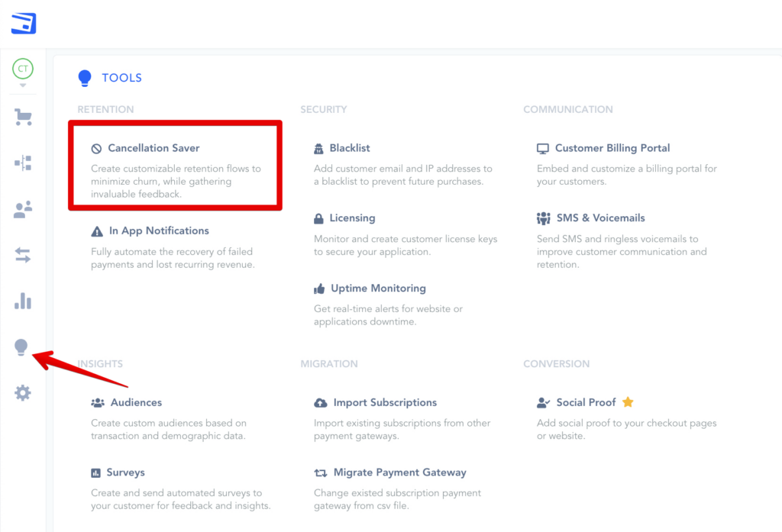Select the Blacklist security tool
The height and width of the screenshot is (532, 782).
coord(349,148)
